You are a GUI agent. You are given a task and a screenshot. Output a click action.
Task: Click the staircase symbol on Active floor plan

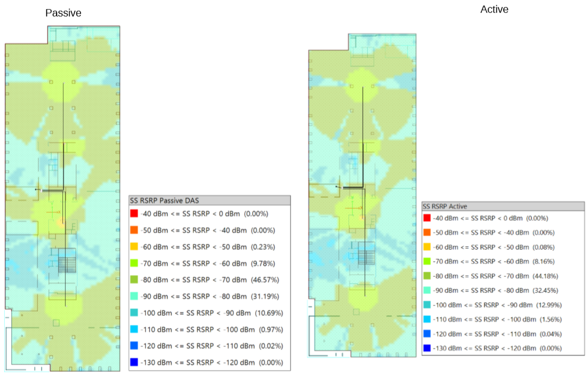click(x=367, y=258)
